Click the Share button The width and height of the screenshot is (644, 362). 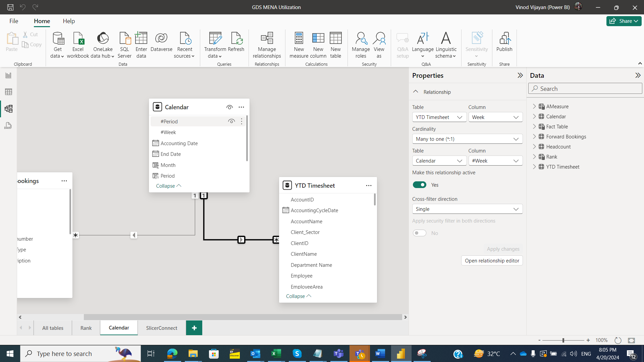click(x=624, y=21)
